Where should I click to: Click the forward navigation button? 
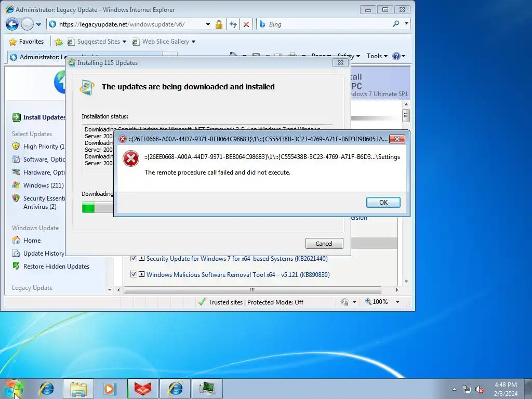pos(27,24)
